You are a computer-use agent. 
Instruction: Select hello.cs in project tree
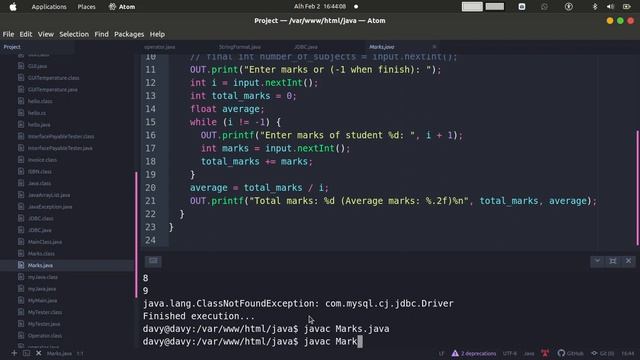[x=37, y=113]
